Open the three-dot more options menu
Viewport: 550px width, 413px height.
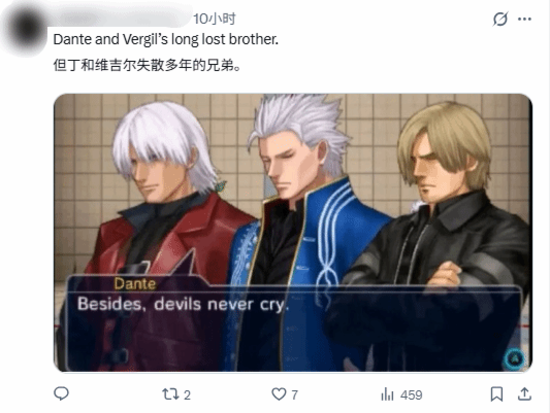[x=525, y=19]
